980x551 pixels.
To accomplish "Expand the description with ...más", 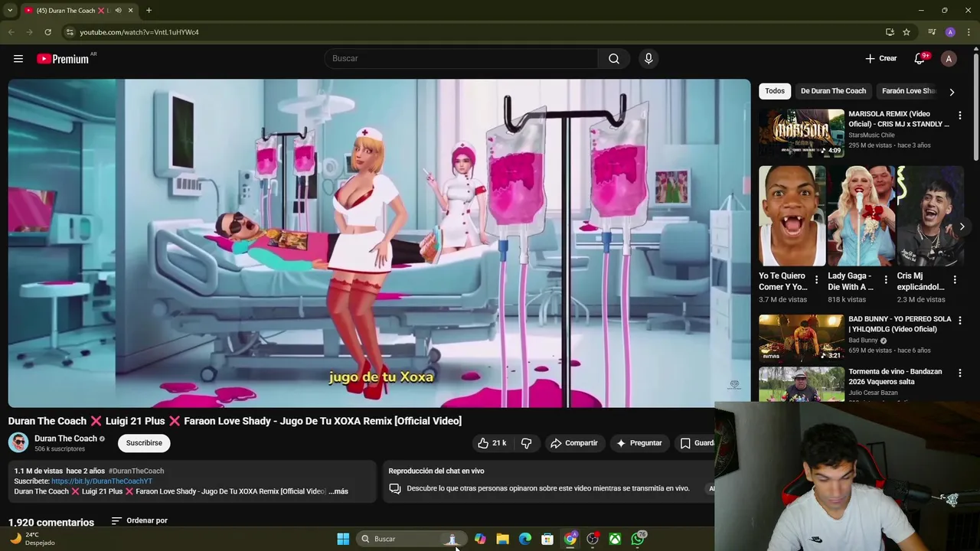I will click(x=338, y=491).
